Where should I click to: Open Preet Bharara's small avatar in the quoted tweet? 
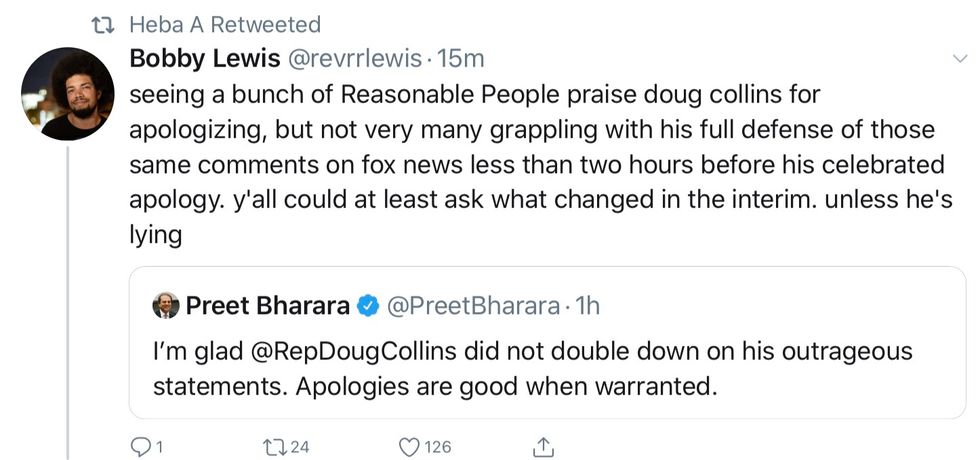166,306
